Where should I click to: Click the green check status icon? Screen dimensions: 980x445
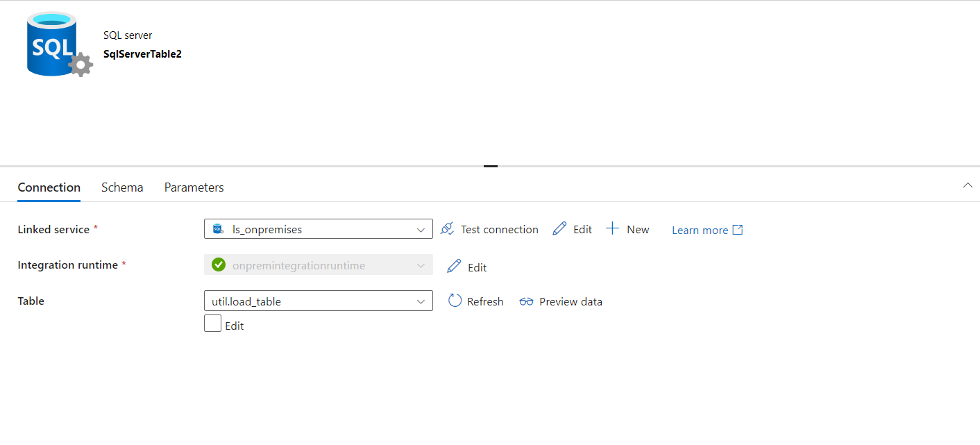219,265
